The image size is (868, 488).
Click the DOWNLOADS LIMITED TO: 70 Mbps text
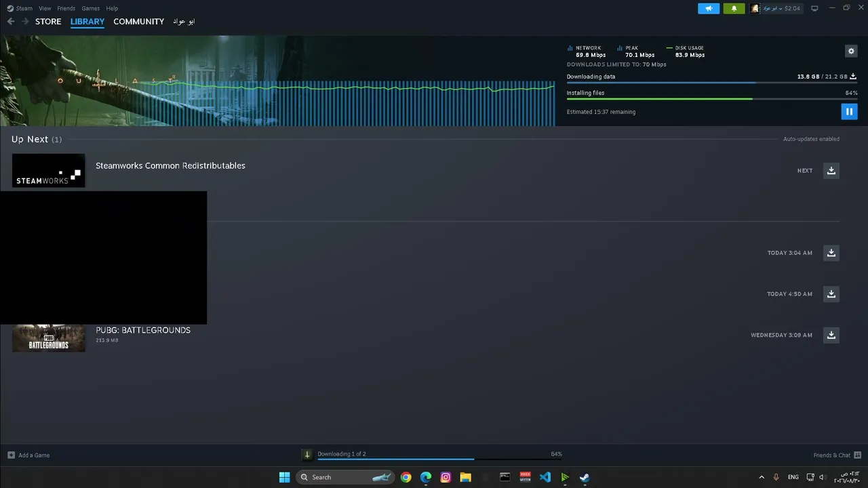coord(616,64)
